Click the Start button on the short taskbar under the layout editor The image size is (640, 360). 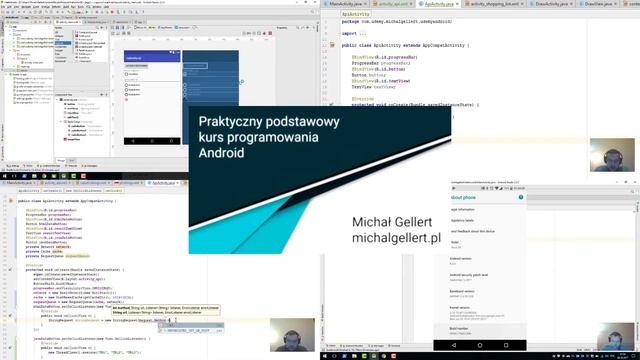pyautogui.click(x=4, y=176)
